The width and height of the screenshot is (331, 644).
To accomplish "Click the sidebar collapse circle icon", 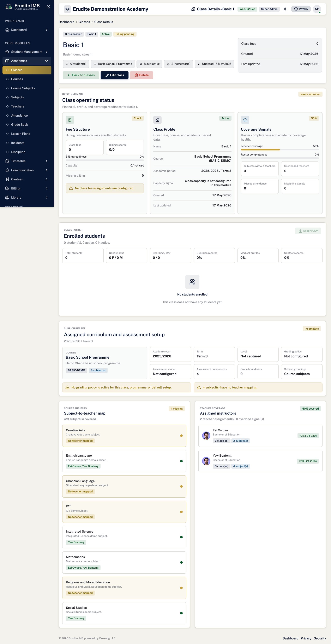I will 48,7.
